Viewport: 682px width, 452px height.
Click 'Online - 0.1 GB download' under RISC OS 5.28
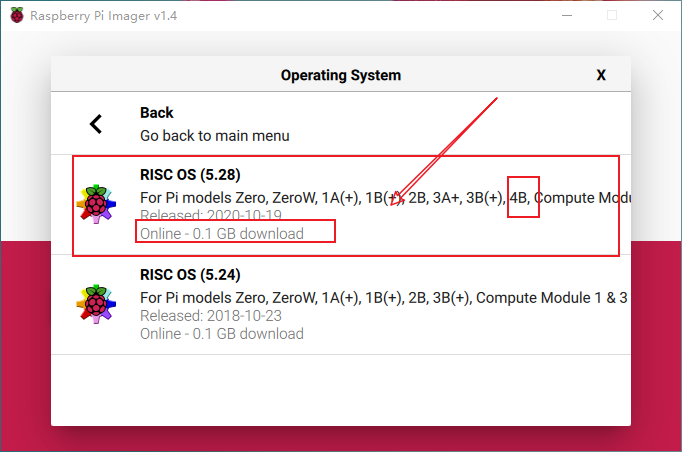pyautogui.click(x=222, y=234)
